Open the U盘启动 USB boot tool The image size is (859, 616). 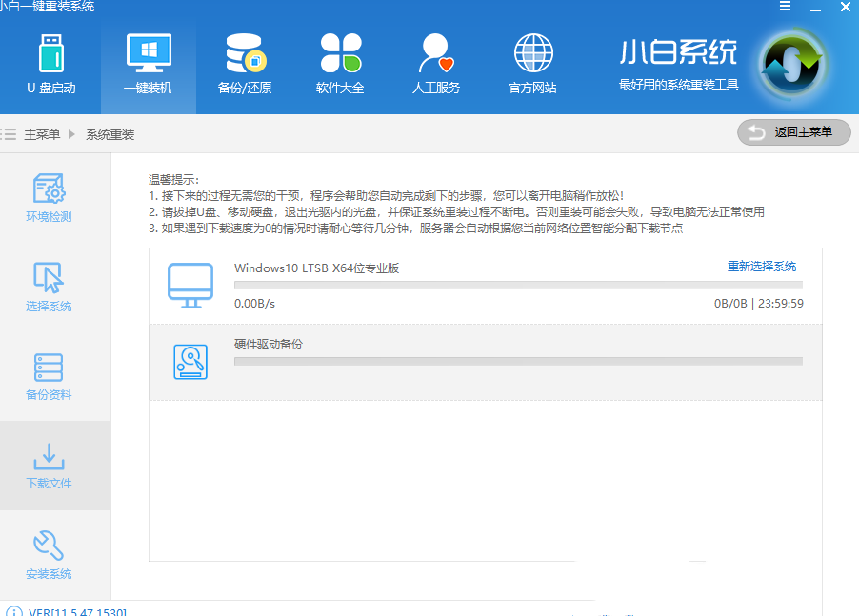(x=50, y=64)
